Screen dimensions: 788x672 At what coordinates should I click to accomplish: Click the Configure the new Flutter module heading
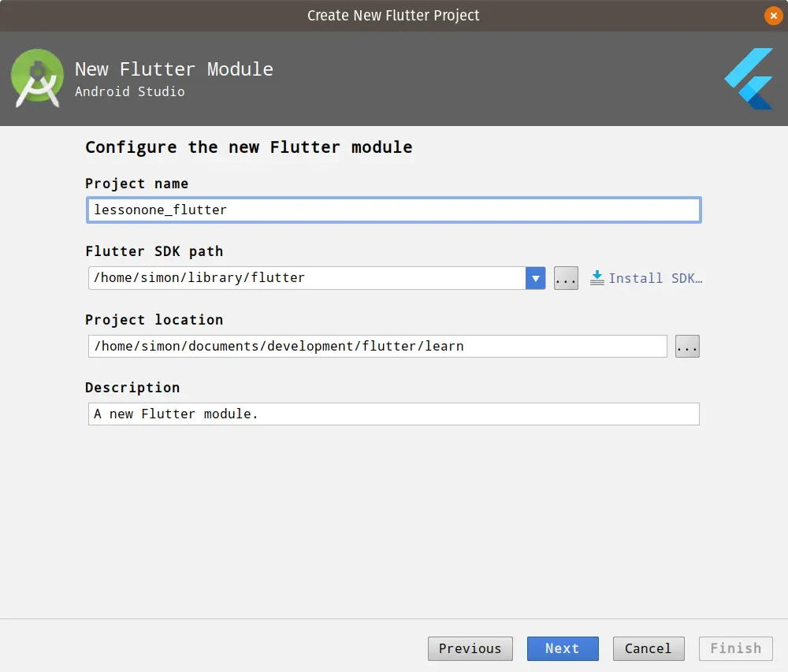249,147
